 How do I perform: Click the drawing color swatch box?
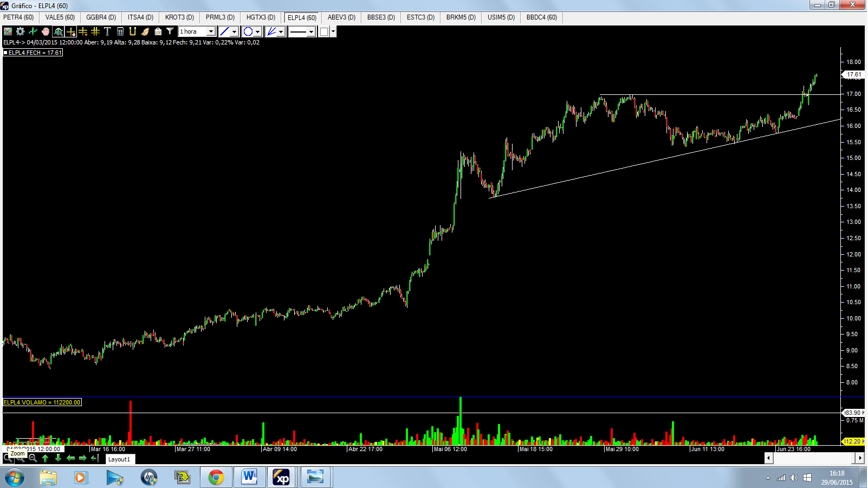click(x=324, y=31)
